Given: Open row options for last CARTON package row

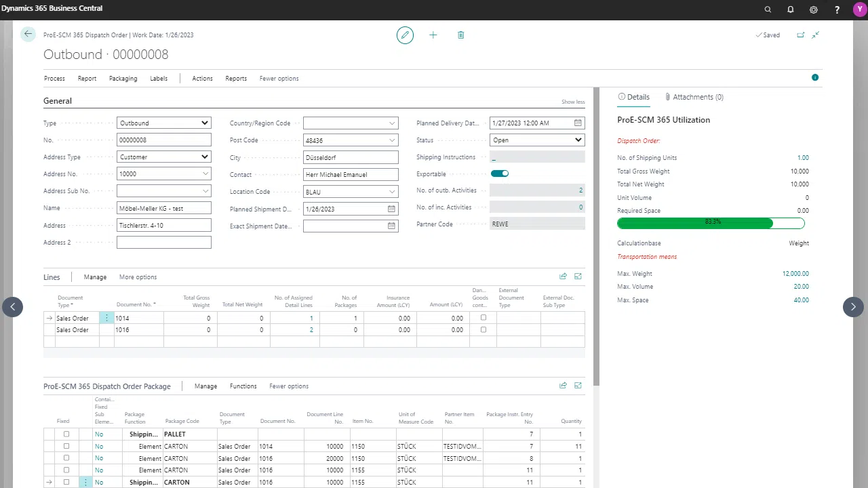Looking at the screenshot, I should 85,483.
